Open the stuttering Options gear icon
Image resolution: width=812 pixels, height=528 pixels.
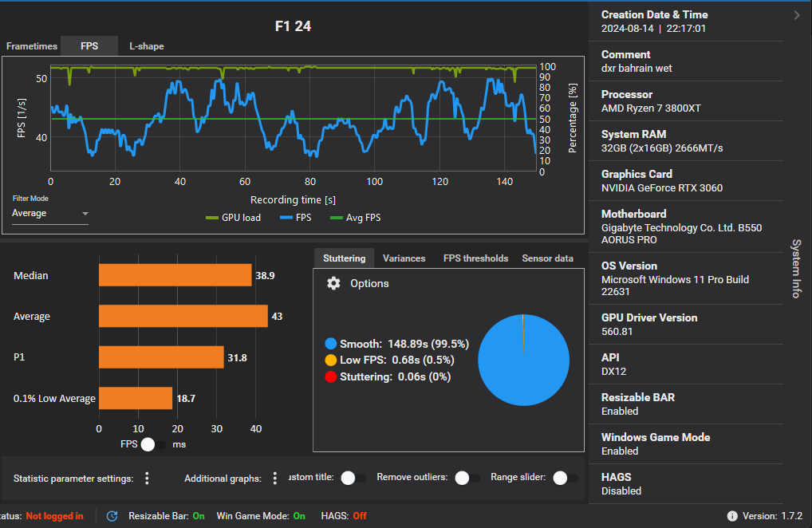[x=333, y=283]
